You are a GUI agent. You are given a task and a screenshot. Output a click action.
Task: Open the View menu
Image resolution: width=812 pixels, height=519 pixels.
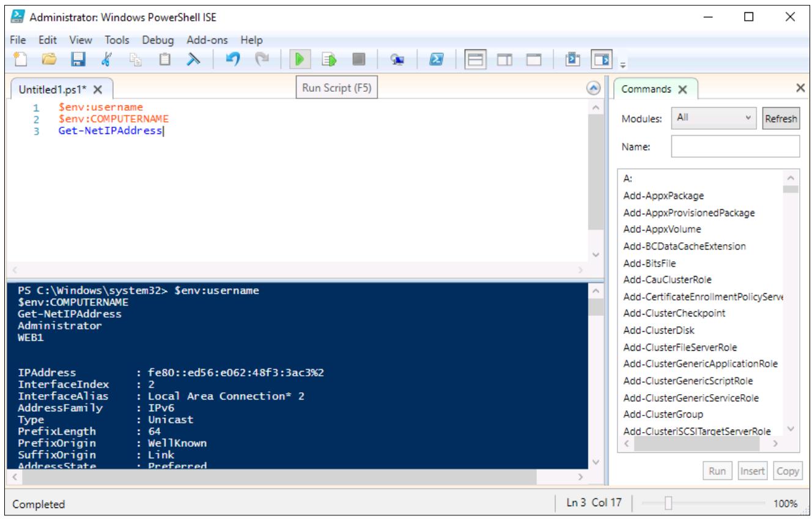[x=80, y=40]
